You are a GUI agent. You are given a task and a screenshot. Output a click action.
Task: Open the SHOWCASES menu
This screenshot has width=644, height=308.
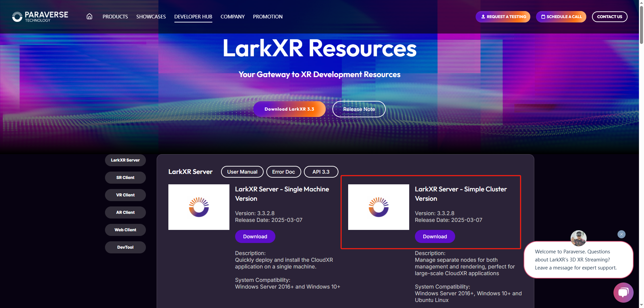click(151, 16)
